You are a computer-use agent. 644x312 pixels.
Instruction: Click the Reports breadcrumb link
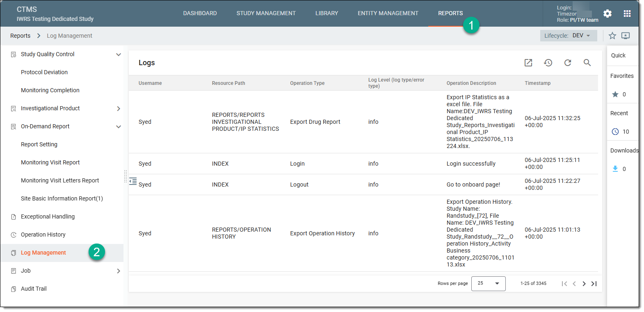pyautogui.click(x=21, y=36)
